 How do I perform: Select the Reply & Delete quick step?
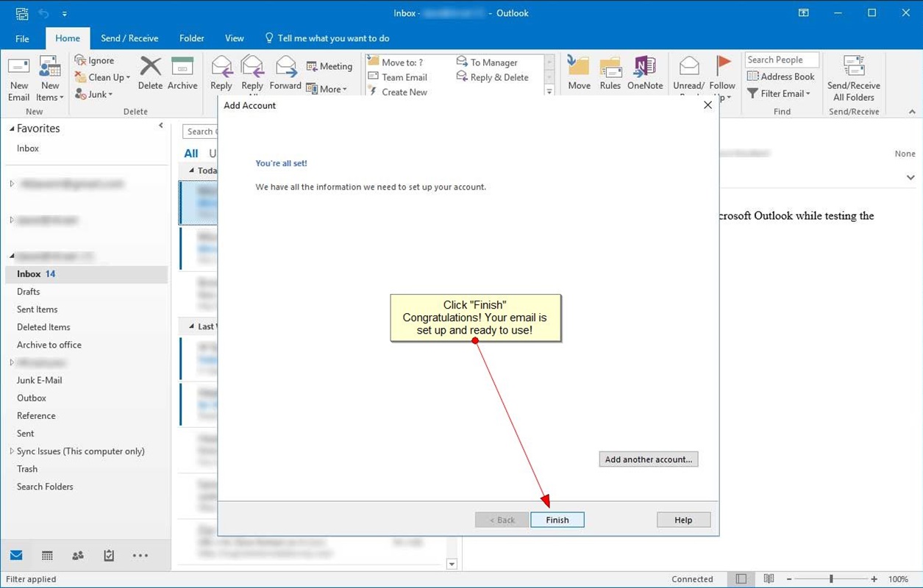coord(492,77)
